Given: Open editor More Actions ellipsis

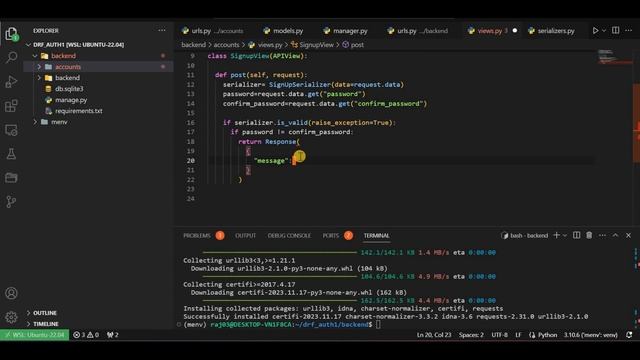Looking at the screenshot, I should coord(629,31).
